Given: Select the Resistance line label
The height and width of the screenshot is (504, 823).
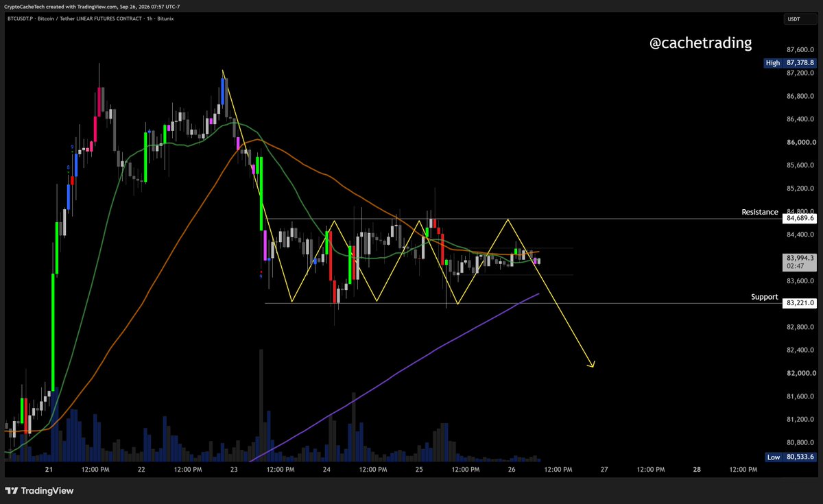Looking at the screenshot, I should pyautogui.click(x=760, y=213).
